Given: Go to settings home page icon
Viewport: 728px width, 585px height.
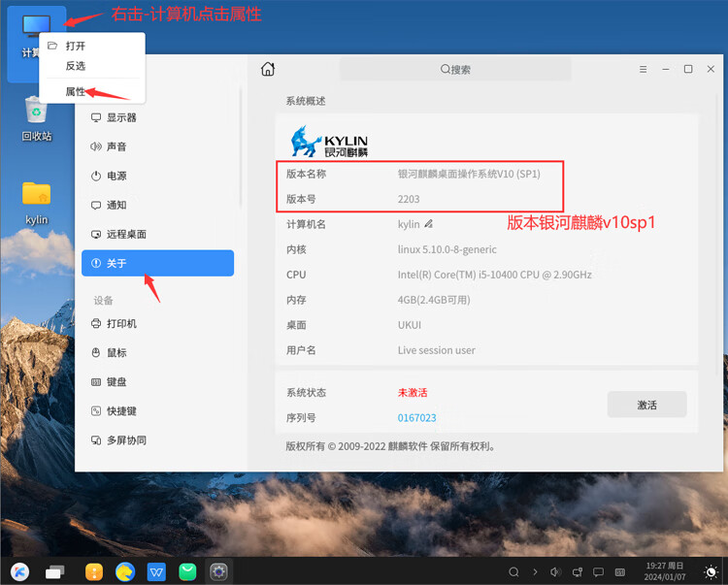Looking at the screenshot, I should tap(268, 69).
